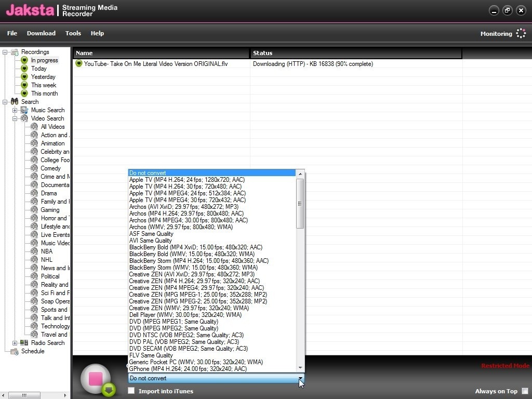Click the Restricted Mode label
532x399 pixels.
tap(505, 366)
